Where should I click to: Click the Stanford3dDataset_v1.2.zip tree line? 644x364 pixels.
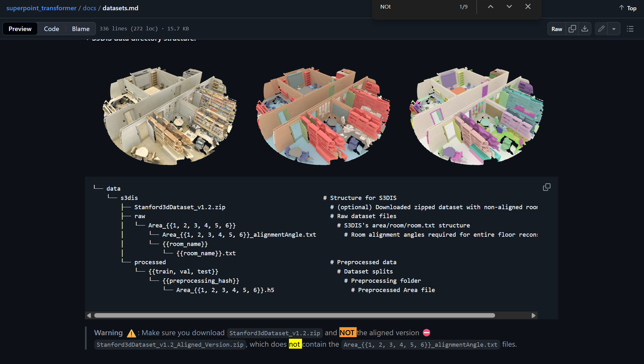180,207
